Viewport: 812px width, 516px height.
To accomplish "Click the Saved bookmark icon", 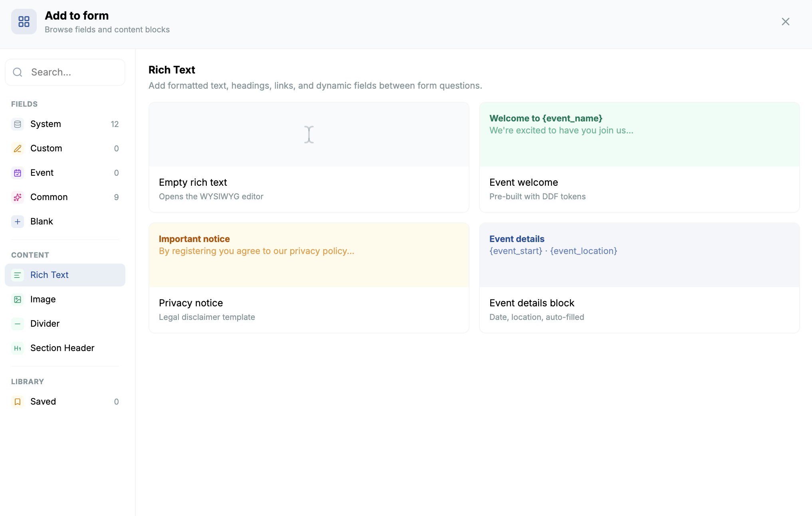I will [x=18, y=402].
